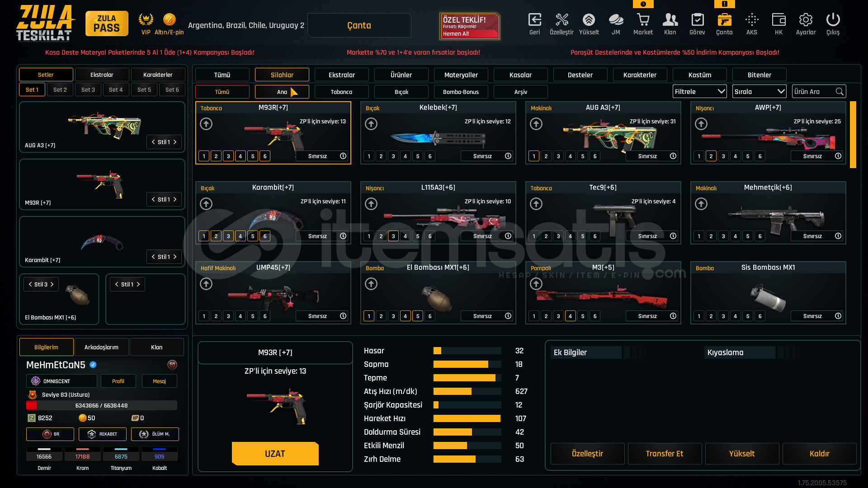The height and width of the screenshot is (488, 868).
Task: Click the verified badge next to MeHmEtCaN5
Action: [x=93, y=365]
